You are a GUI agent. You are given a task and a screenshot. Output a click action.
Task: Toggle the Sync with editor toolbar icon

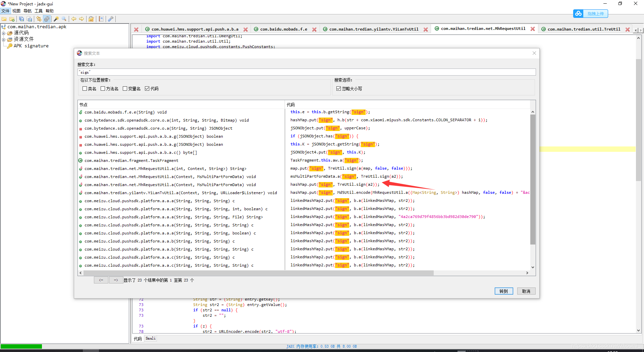click(x=39, y=19)
